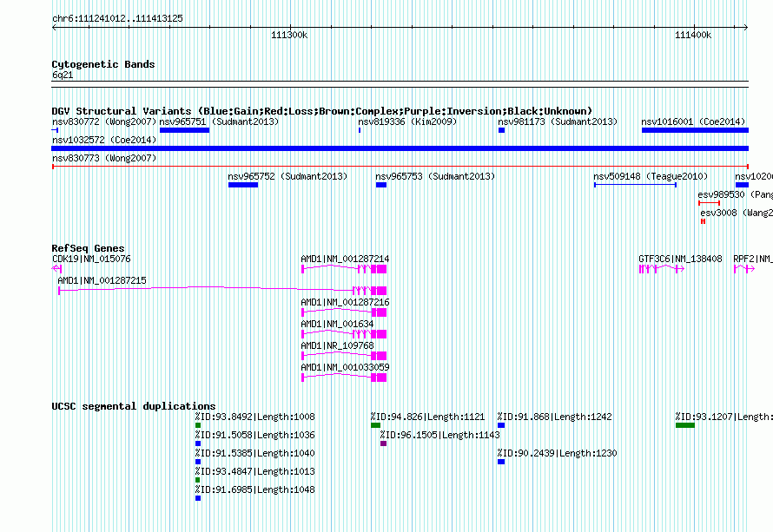Open nsv1016001 (Coe2014) variant label
The width and height of the screenshot is (773, 532).
point(693,122)
